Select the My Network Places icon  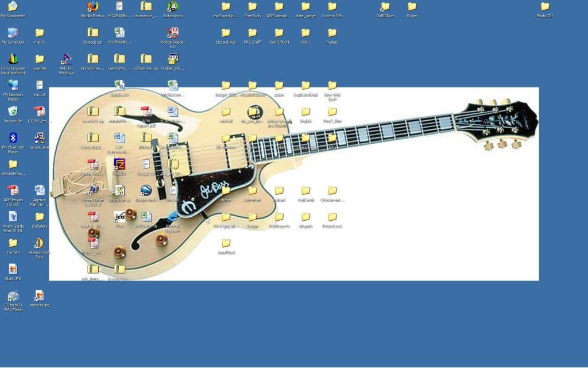pyautogui.click(x=13, y=86)
